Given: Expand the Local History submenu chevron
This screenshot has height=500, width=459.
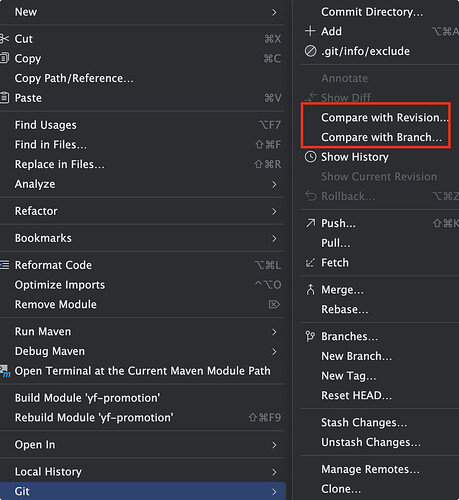Looking at the screenshot, I should coord(274,472).
